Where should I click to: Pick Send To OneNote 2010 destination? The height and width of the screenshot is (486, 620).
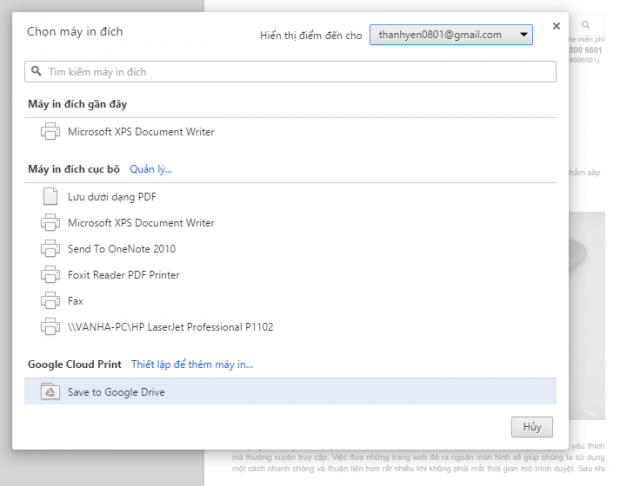point(121,249)
